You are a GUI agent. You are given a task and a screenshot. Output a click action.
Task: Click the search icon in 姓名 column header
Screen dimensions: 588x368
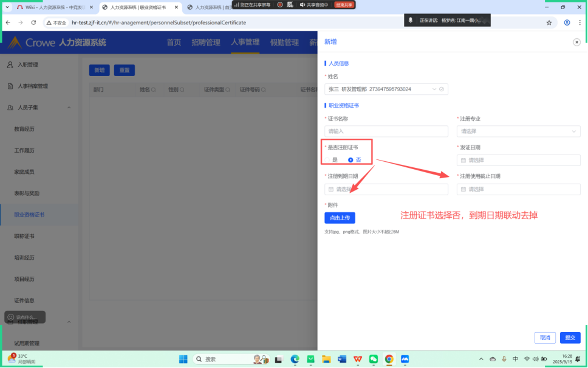153,90
